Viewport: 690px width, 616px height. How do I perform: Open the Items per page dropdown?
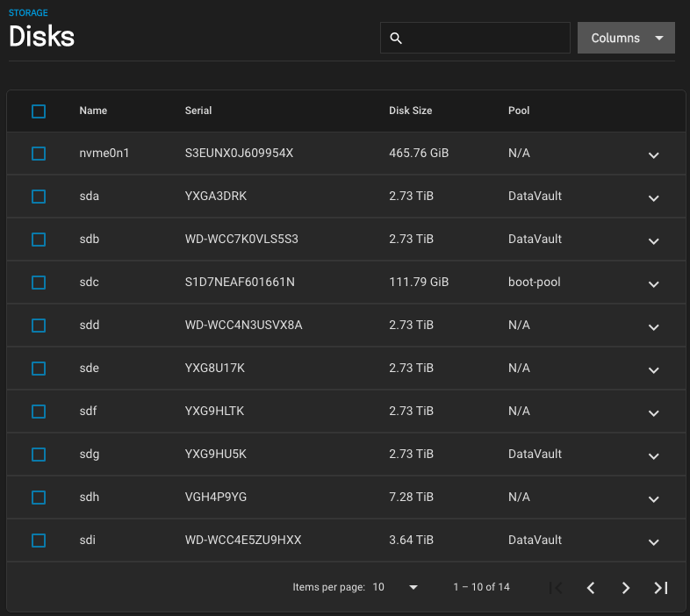(x=395, y=587)
